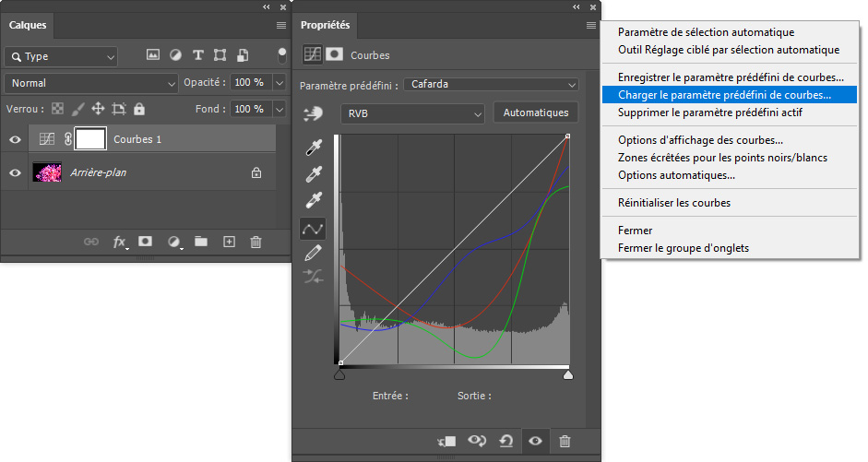
Task: Create a new layer group folder
Action: click(x=201, y=242)
